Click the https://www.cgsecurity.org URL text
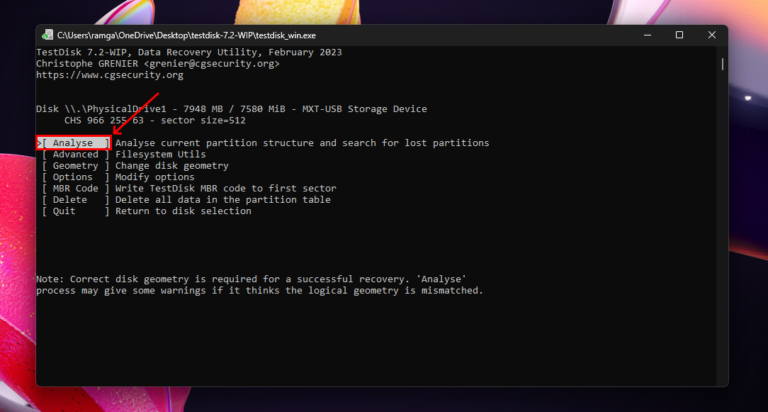 (110, 75)
